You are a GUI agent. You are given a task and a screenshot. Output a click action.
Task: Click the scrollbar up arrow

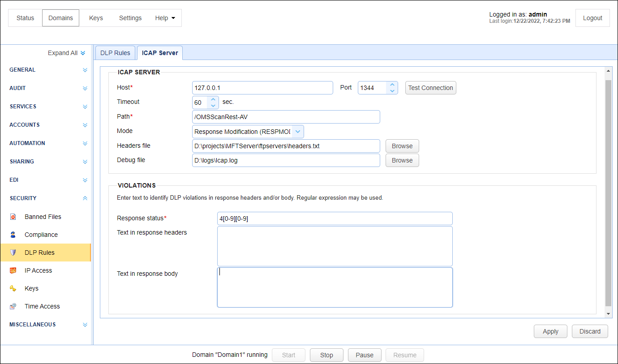pos(608,71)
